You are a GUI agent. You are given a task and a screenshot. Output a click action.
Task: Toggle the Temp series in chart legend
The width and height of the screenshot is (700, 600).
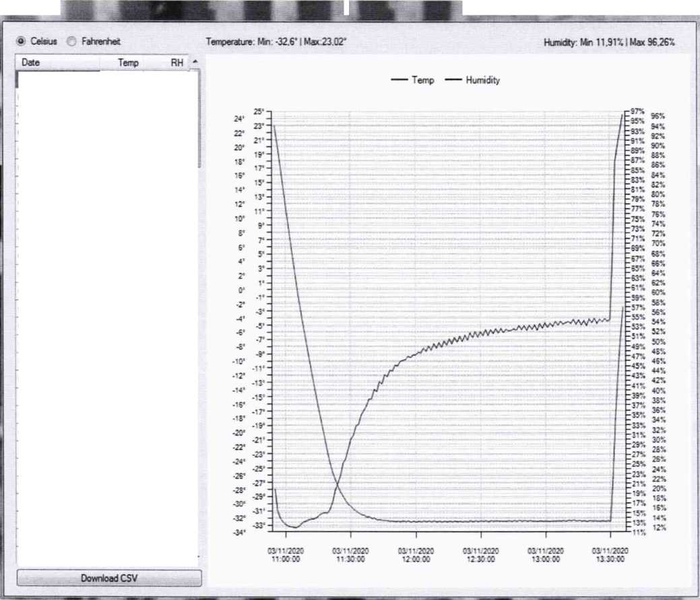click(413, 79)
